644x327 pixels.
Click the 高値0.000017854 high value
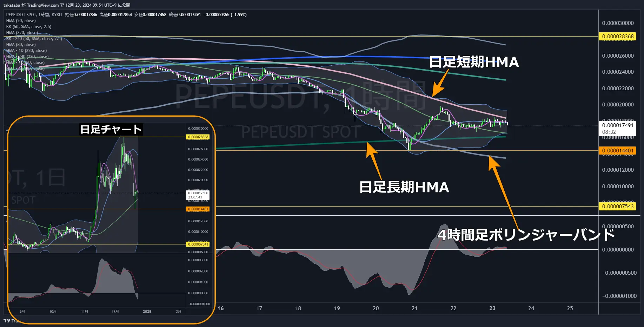click(116, 14)
